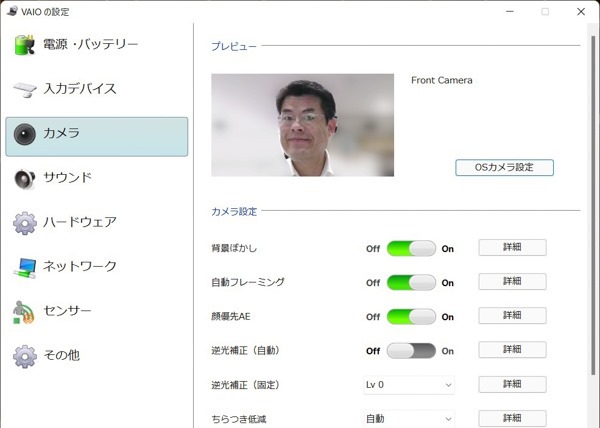
Task: Click 詳細 for 逆光補正（自動）
Action: 512,350
